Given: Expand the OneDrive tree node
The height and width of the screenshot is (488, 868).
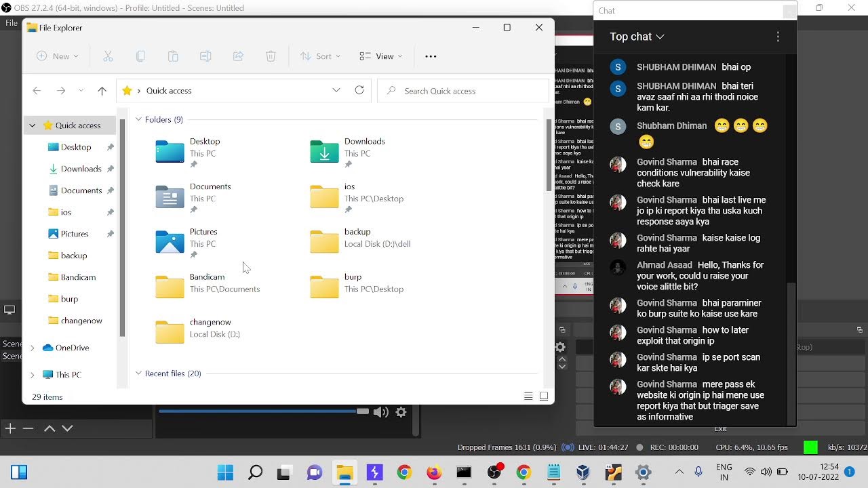Looking at the screenshot, I should coord(32,348).
